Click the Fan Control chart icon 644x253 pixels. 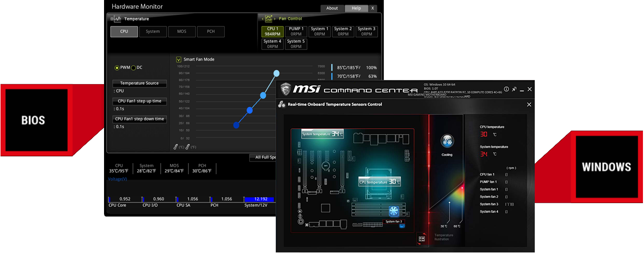[x=269, y=19]
